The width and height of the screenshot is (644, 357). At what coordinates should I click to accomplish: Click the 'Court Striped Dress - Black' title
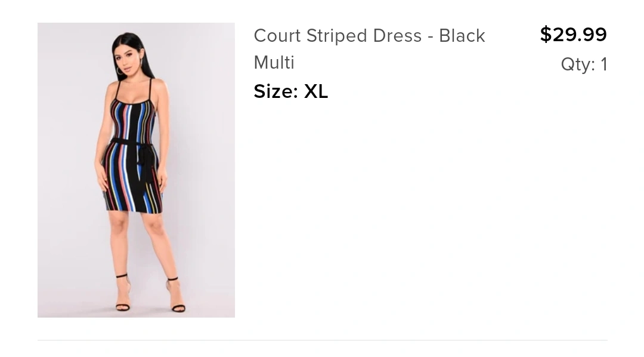coord(369,36)
